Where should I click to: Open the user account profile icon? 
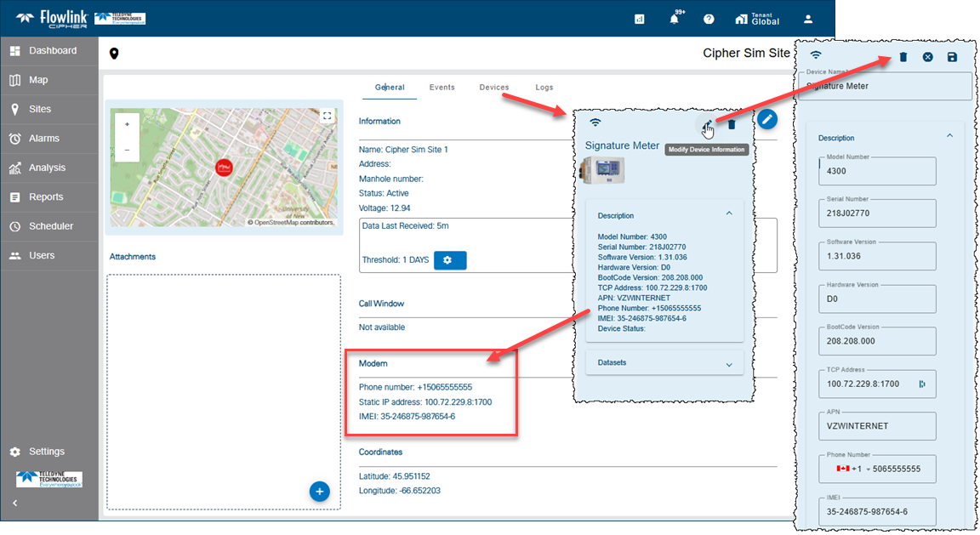point(808,20)
